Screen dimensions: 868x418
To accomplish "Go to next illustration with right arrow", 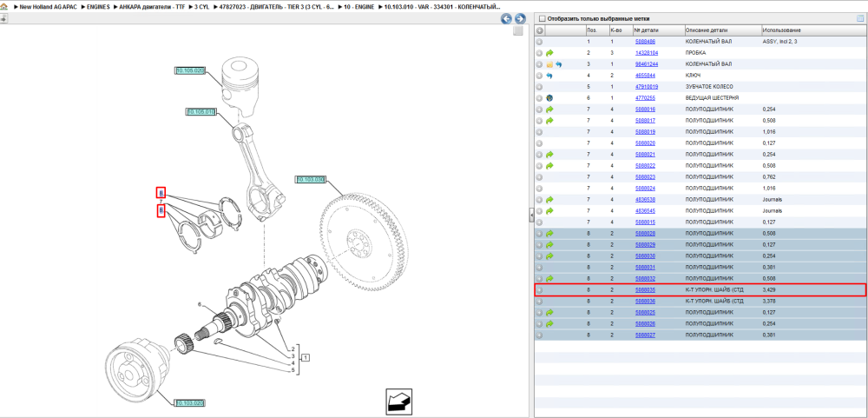I will pyautogui.click(x=520, y=19).
